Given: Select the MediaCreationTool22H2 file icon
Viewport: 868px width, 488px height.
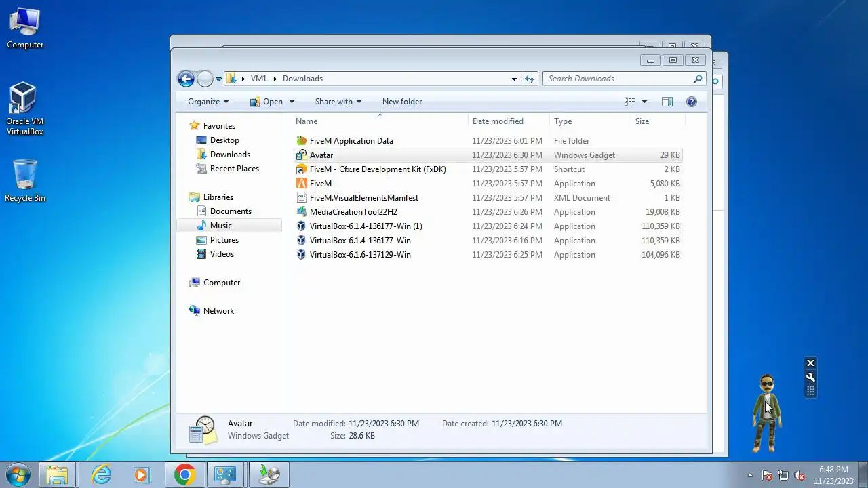Looking at the screenshot, I should click(302, 212).
